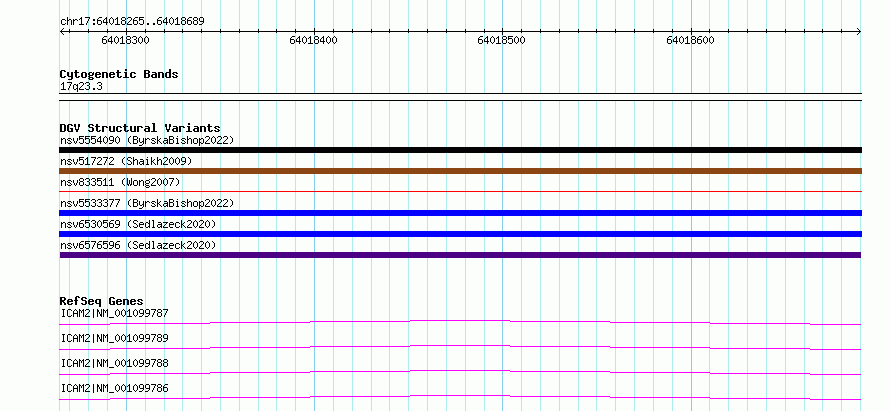This screenshot has width=890, height=411.
Task: Select the magenta NM_001099786 intron line
Action: (460, 397)
